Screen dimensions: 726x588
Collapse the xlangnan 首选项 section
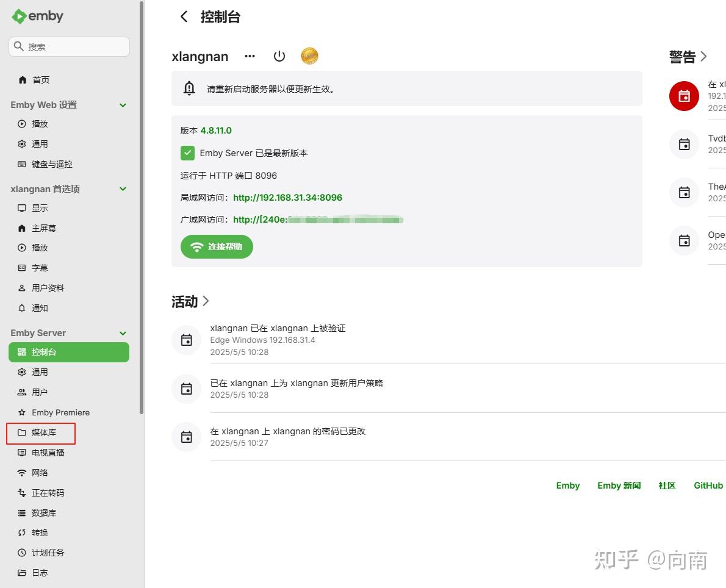123,188
